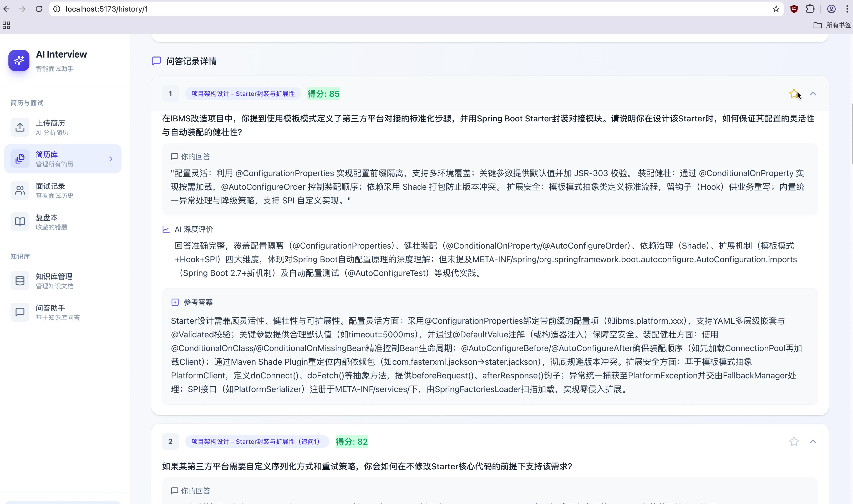Click the AI Interview sparkle logo icon
853x504 pixels.
click(19, 60)
